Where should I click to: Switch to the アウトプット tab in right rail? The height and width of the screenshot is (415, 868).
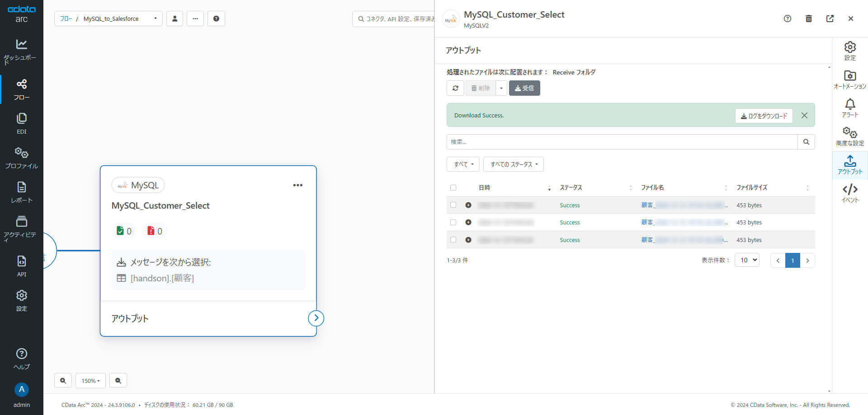(x=850, y=165)
